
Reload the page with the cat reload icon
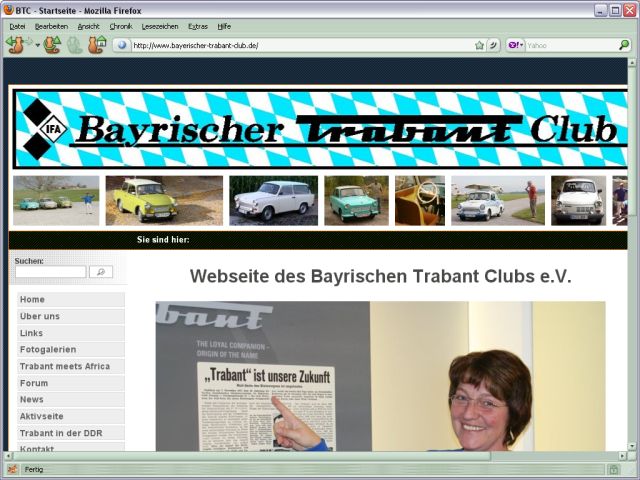point(52,45)
